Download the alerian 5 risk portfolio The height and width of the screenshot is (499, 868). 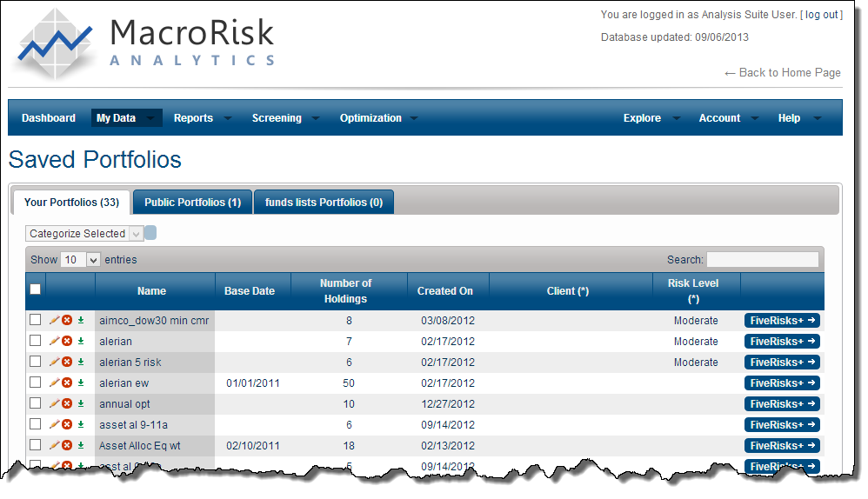click(x=81, y=363)
